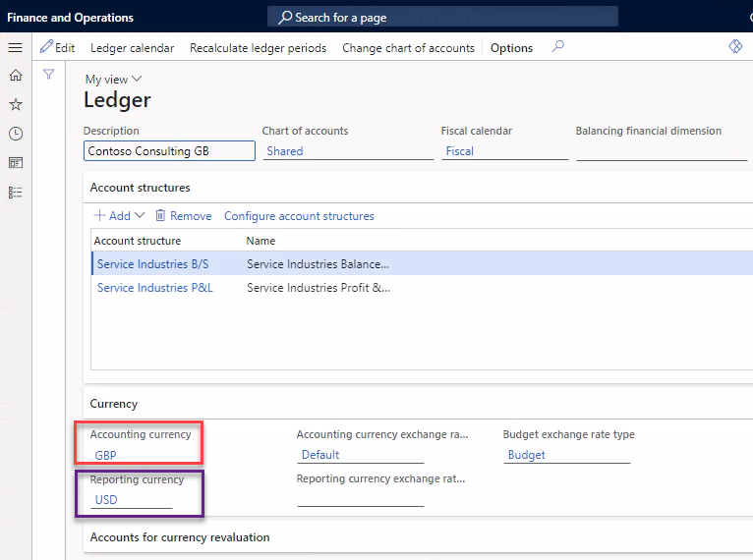753x560 pixels.
Task: Open Workspaces icon in sidebar
Action: (15, 163)
